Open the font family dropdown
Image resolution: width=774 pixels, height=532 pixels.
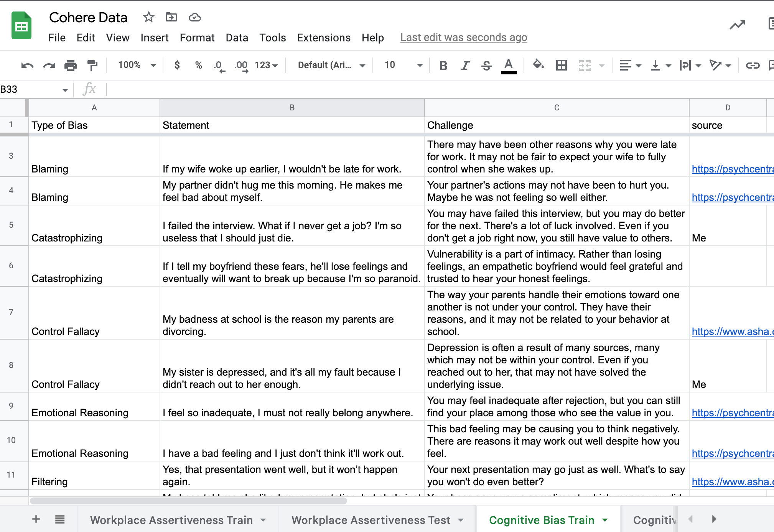click(x=331, y=65)
